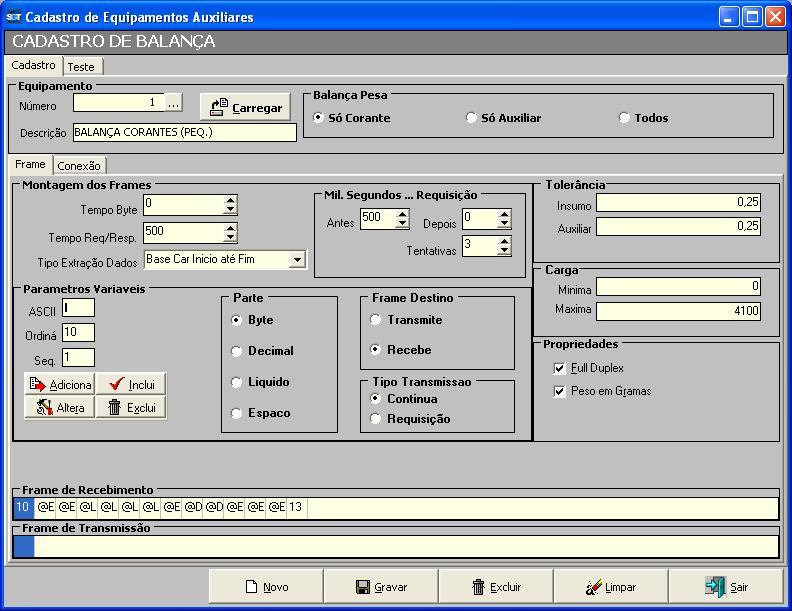The height and width of the screenshot is (611, 792).
Task: Click the Carregar load icon button
Action: pyautogui.click(x=245, y=108)
